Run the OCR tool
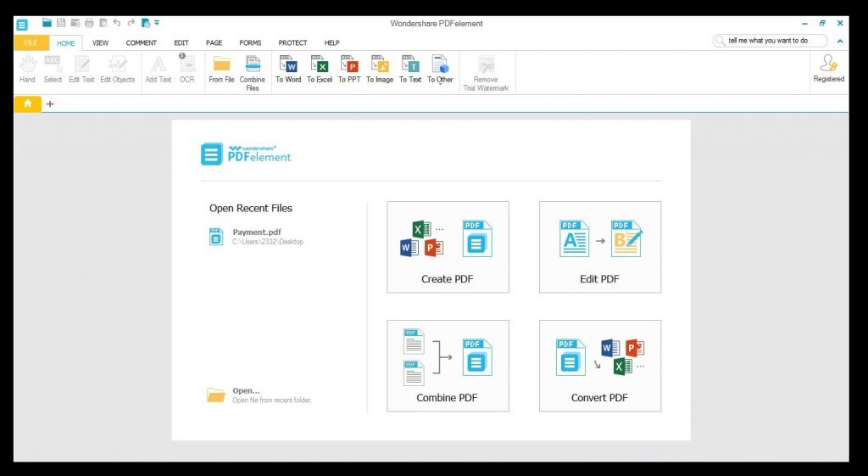The height and width of the screenshot is (476, 868). point(186,70)
